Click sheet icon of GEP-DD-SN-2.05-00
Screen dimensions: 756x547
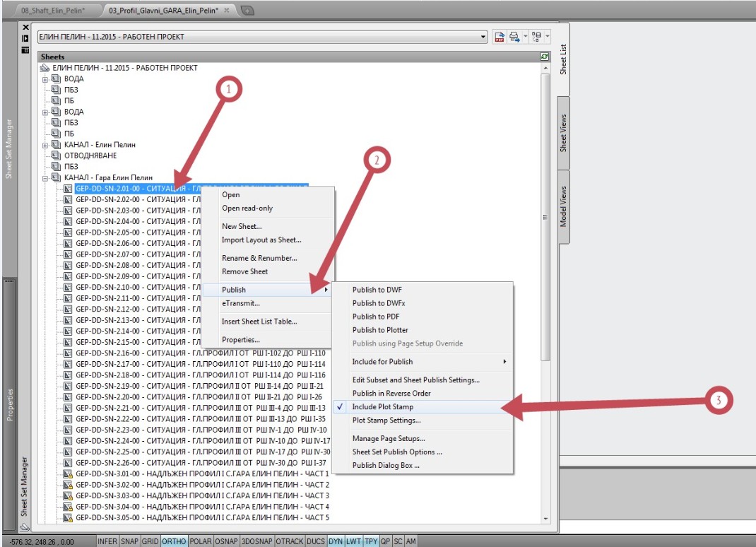coord(69,233)
